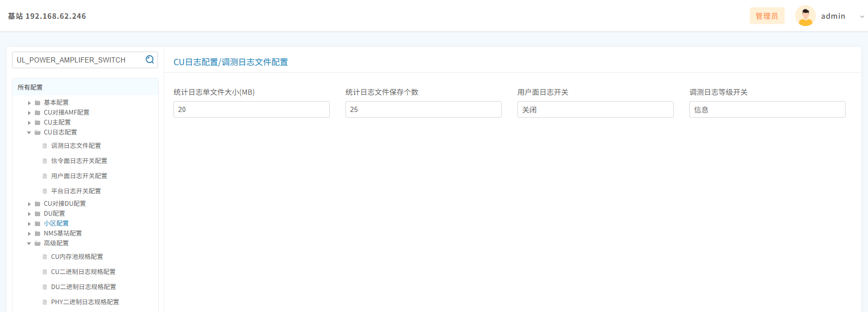This screenshot has width=868, height=312.
Task: Click folder icon beside CU对接AMF配置
Action: (38, 113)
